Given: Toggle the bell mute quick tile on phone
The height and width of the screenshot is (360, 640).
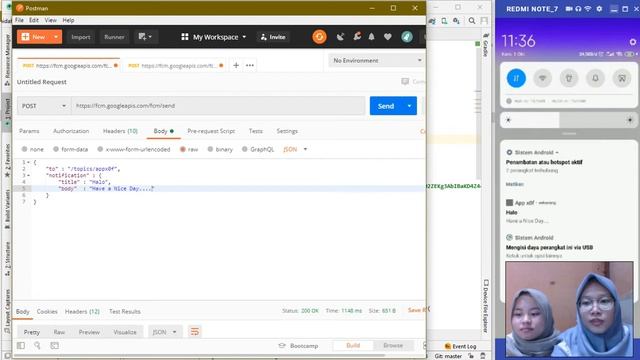Looking at the screenshot, I should [595, 78].
